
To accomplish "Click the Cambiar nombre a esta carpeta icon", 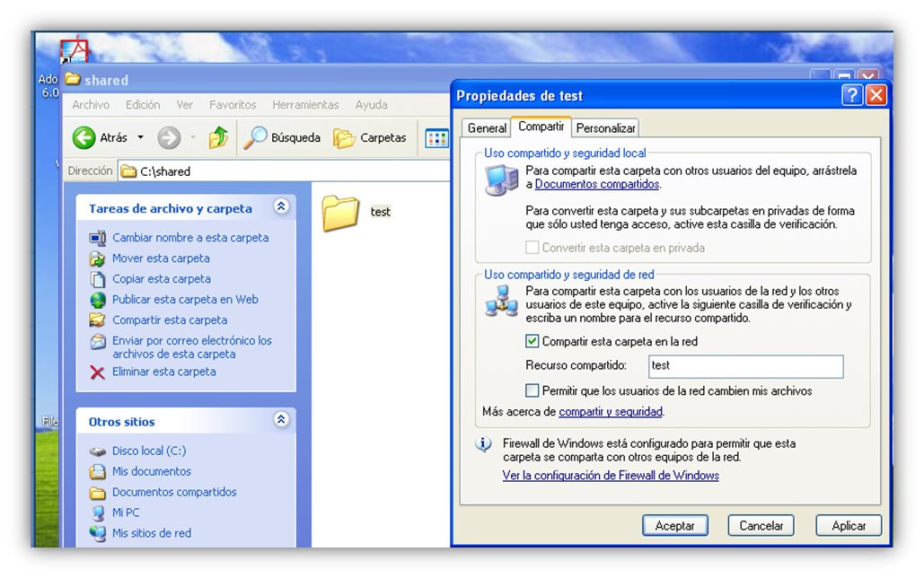I will (x=97, y=238).
